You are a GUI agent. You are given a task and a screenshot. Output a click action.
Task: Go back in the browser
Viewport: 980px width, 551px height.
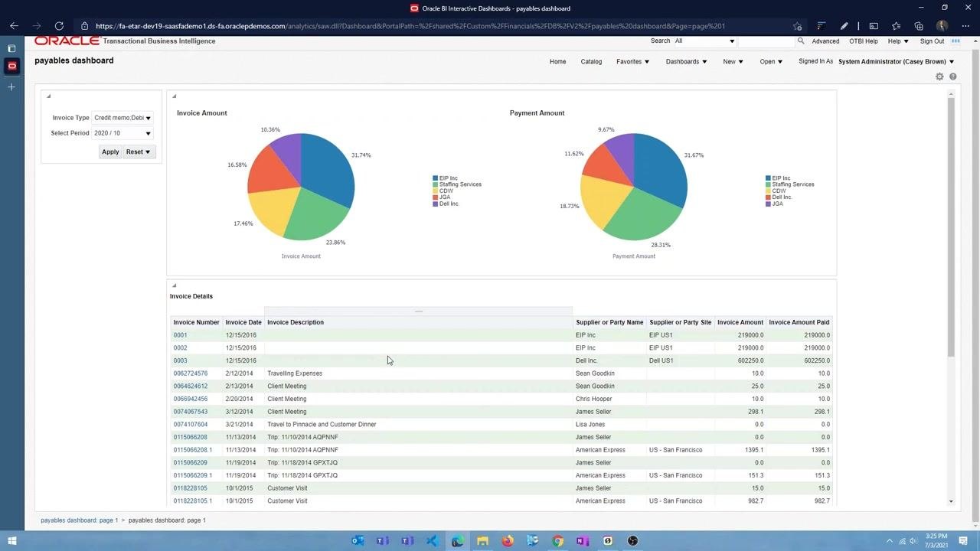(x=14, y=26)
